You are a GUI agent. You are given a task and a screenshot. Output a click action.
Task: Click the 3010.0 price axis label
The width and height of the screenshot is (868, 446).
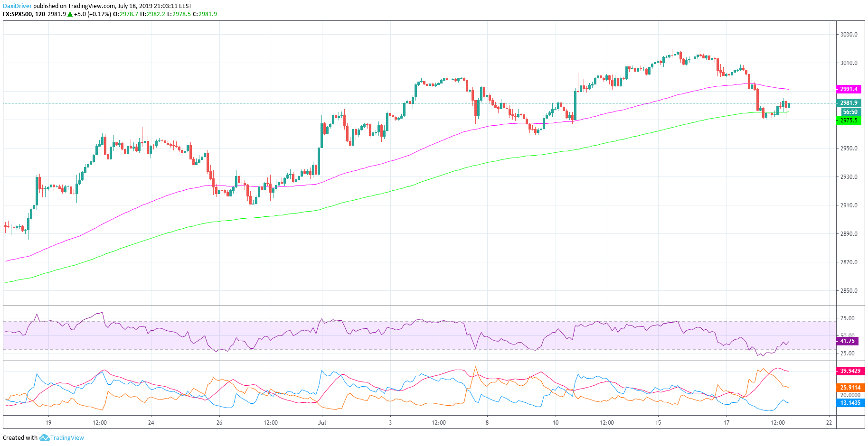coord(849,63)
